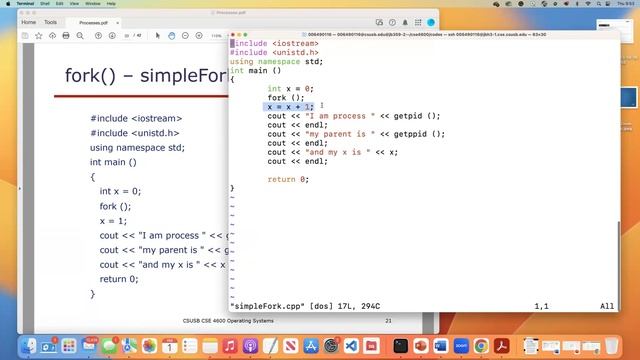Open Music app from the Dock
Screen dimensions: 640x360
pos(230,346)
